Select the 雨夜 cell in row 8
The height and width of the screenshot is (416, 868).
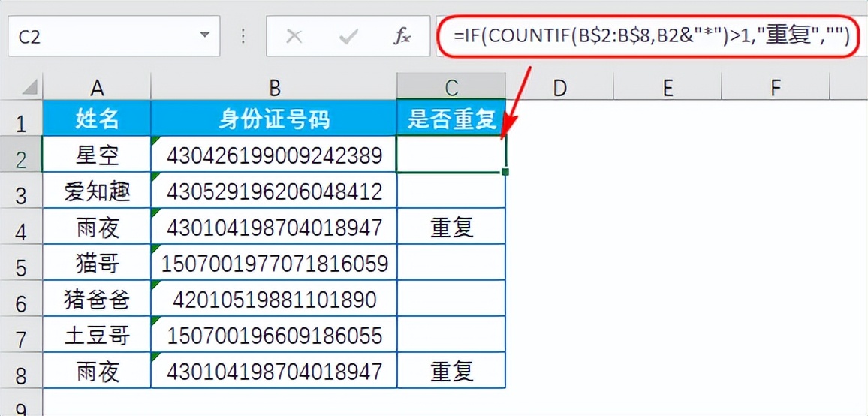tap(97, 370)
